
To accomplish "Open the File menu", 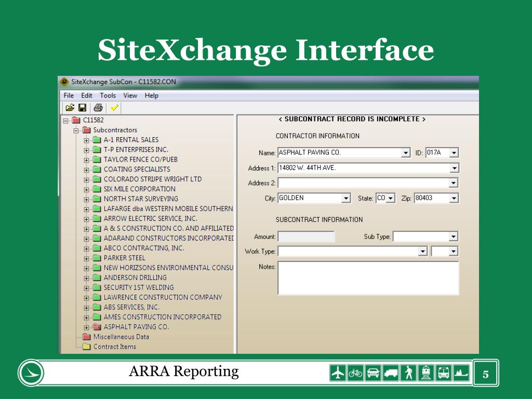I will pyautogui.click(x=69, y=96).
